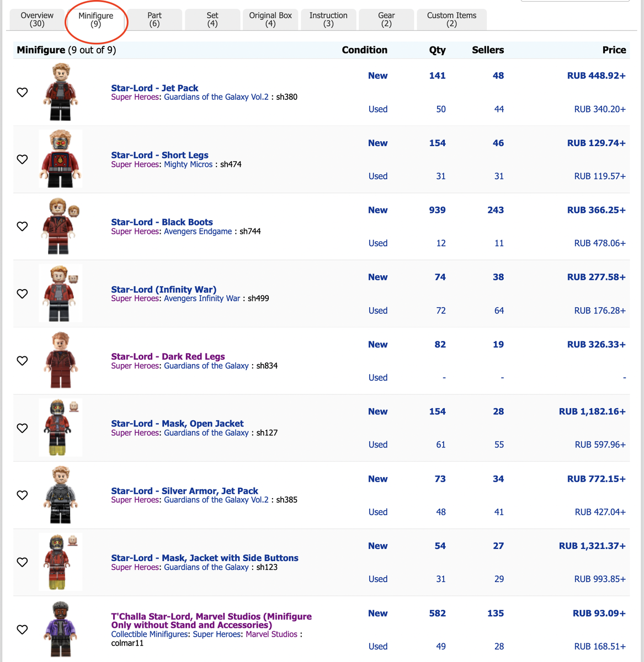Click New price RUB 1,182.16+
The image size is (644, 662).
pyautogui.click(x=592, y=412)
